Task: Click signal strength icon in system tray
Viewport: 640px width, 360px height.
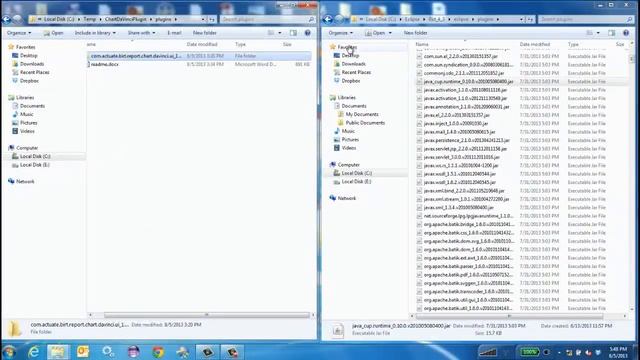Action: 487,351
